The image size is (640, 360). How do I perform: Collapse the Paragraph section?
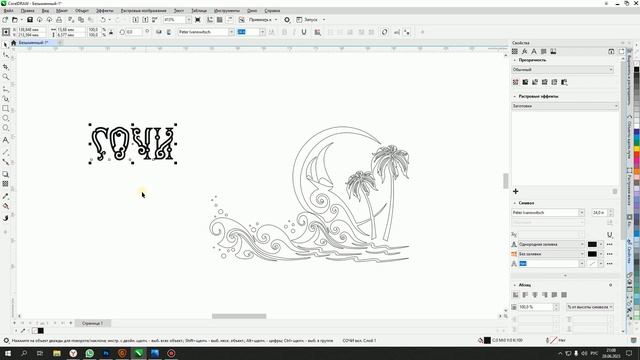pyautogui.click(x=515, y=285)
